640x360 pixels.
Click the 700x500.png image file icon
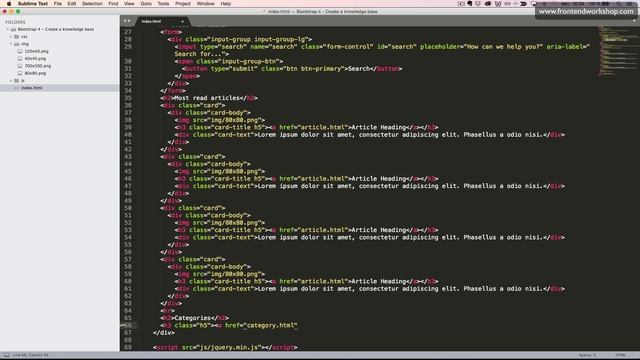point(20,66)
